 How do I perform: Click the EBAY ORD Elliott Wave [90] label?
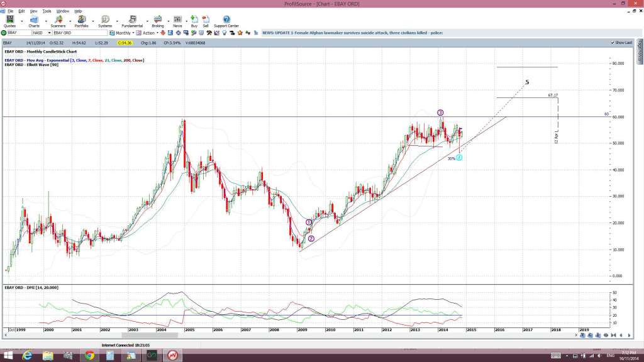[x=31, y=65]
